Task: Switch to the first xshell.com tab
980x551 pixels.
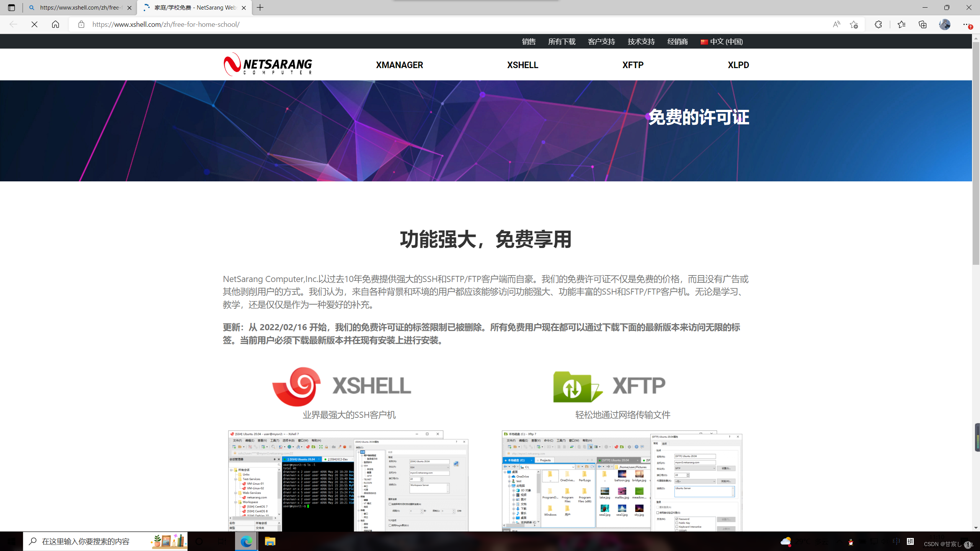Action: tap(80, 8)
